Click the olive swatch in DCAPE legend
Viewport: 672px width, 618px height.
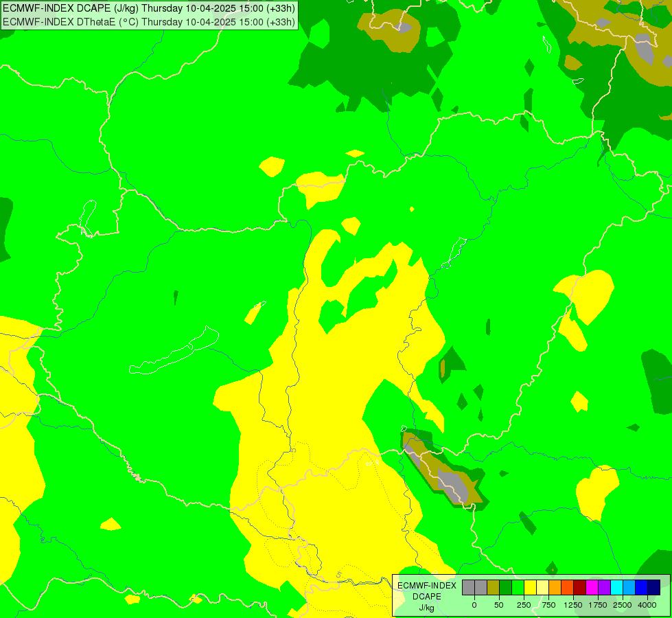493,587
